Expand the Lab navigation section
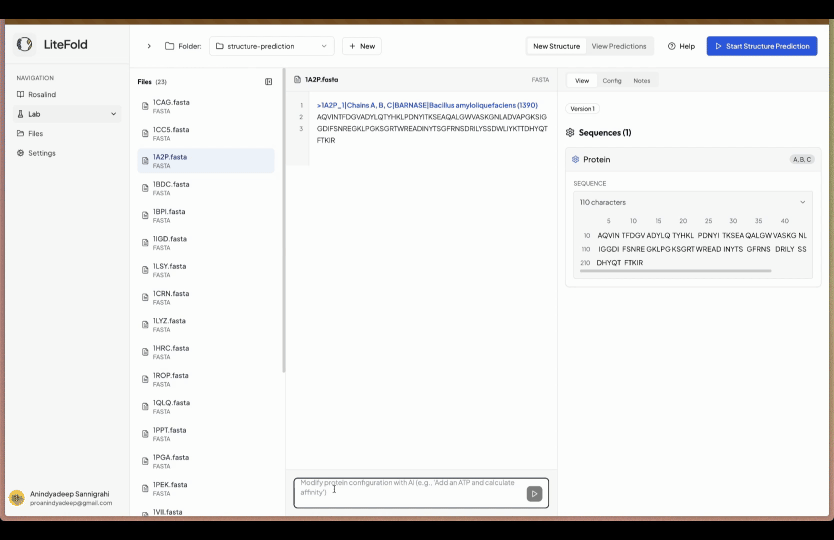 (x=113, y=114)
